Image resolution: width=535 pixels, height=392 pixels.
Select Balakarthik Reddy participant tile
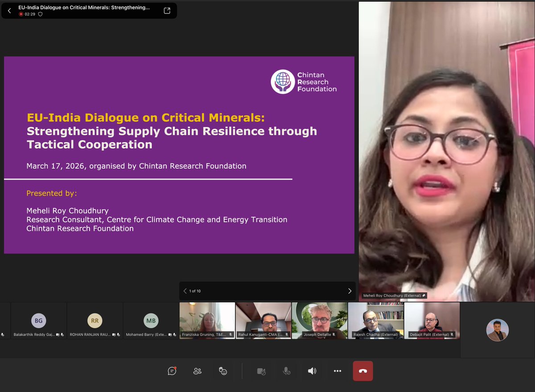39,321
